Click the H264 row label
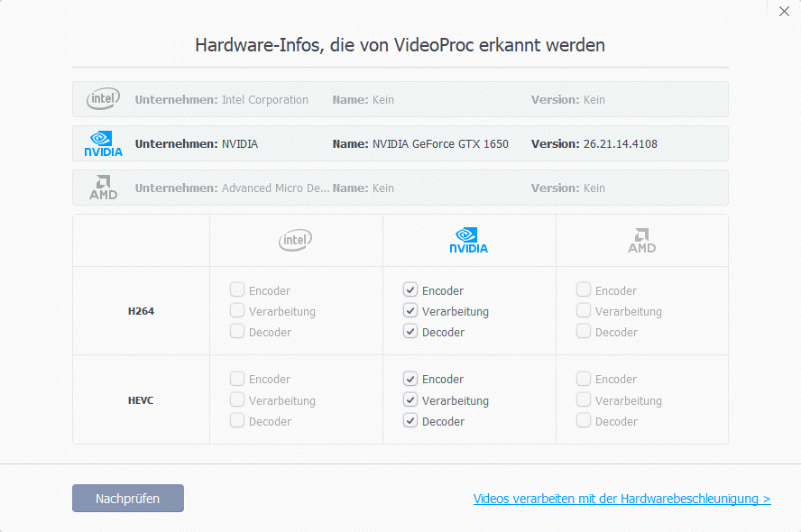Image resolution: width=801 pixels, height=532 pixels. (141, 311)
